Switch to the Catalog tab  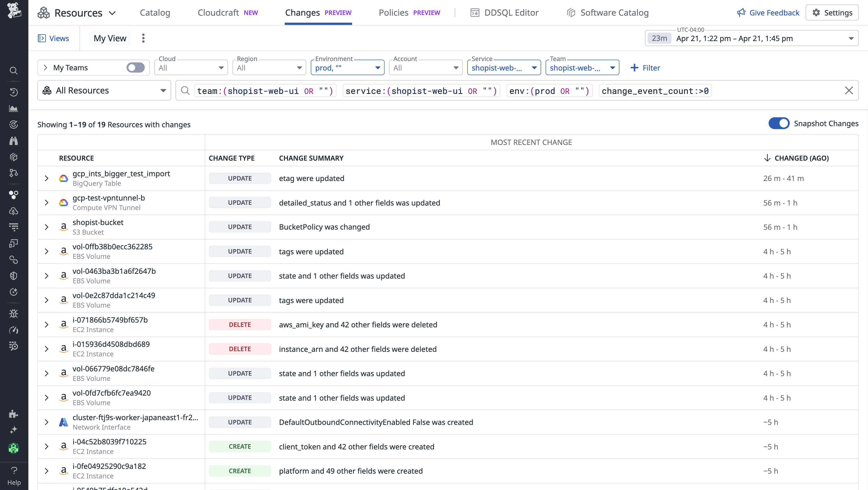pyautogui.click(x=155, y=12)
